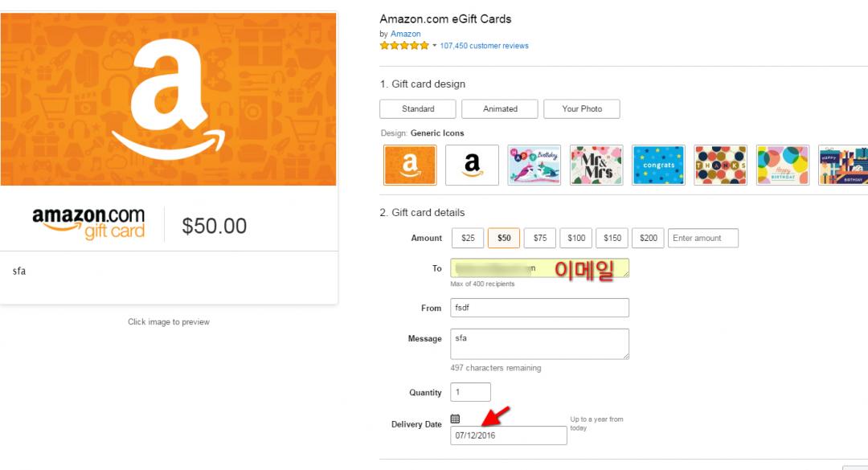Open the star rating dropdown arrow
This screenshot has width=868, height=470.
click(x=435, y=46)
